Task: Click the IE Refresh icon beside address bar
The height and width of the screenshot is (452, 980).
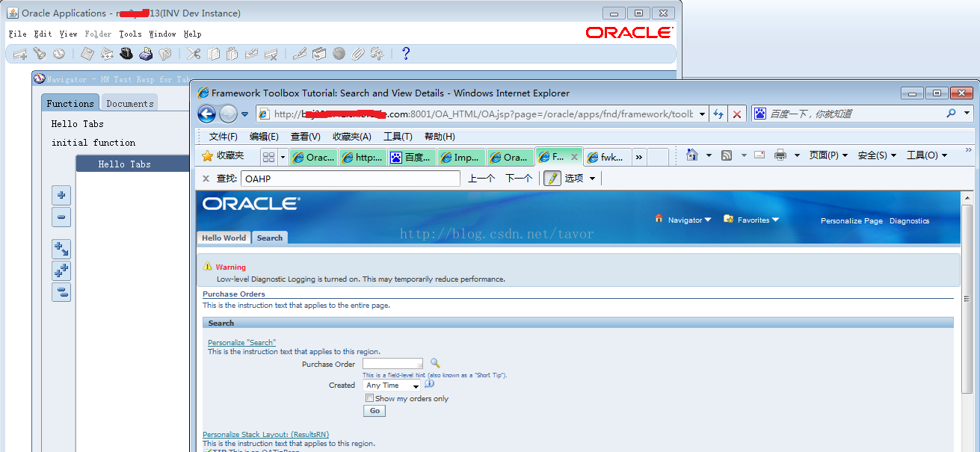Action: [x=718, y=114]
